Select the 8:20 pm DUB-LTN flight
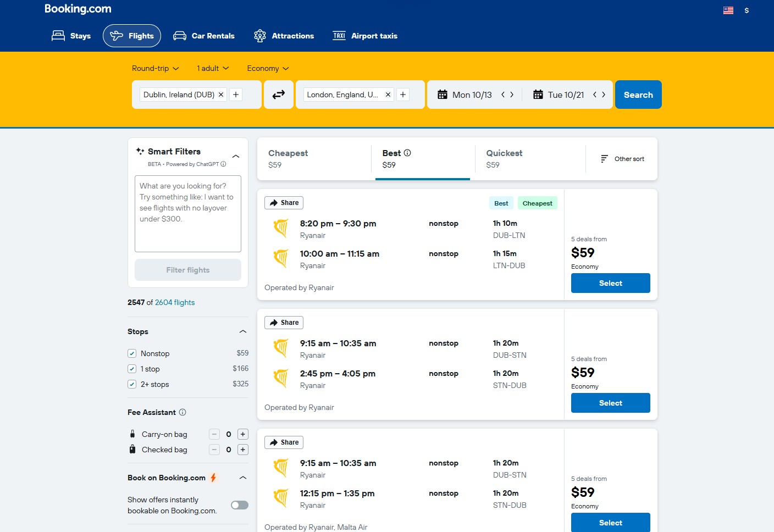 pos(611,283)
